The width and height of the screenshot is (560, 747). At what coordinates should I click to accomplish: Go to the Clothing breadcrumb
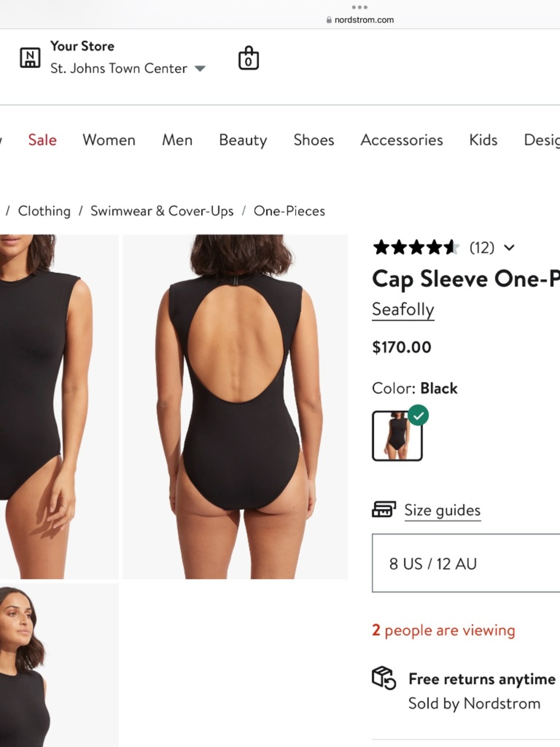[44, 211]
